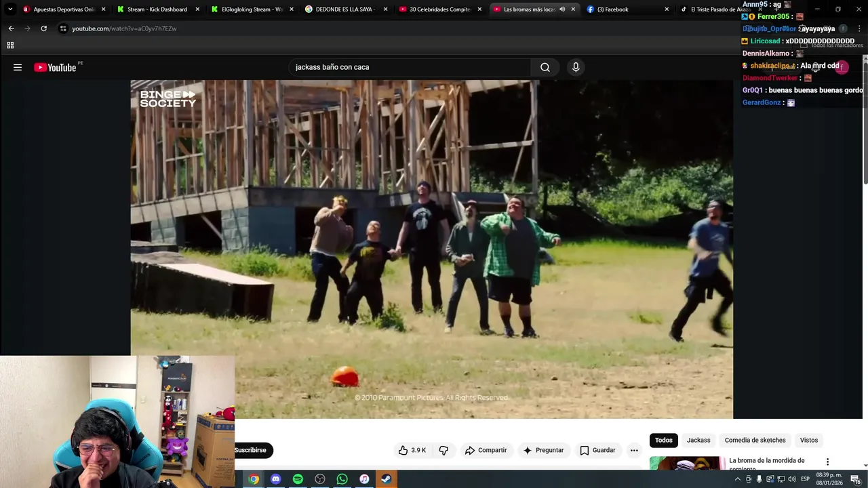The image size is (868, 488).
Task: Click the search box with jackass baño con caca
Action: click(x=410, y=67)
